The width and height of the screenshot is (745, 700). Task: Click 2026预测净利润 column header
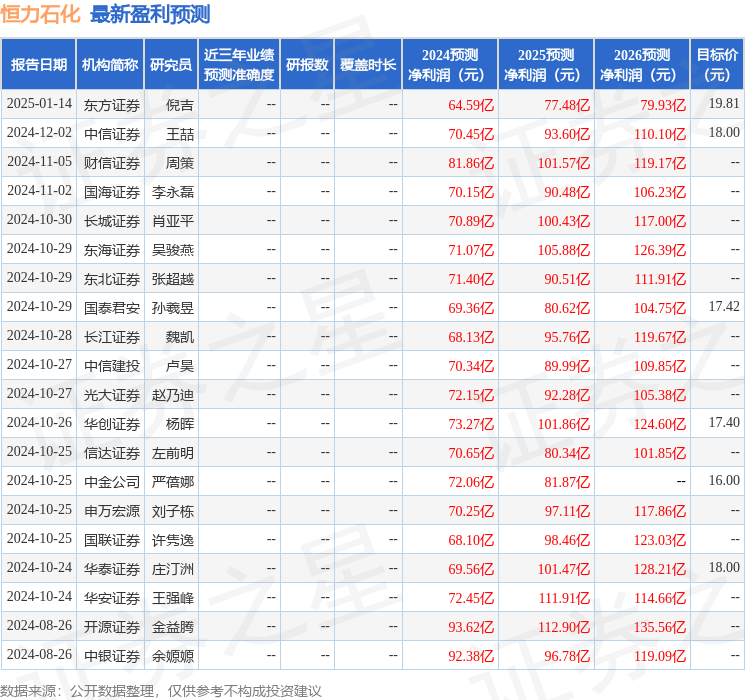coord(642,65)
